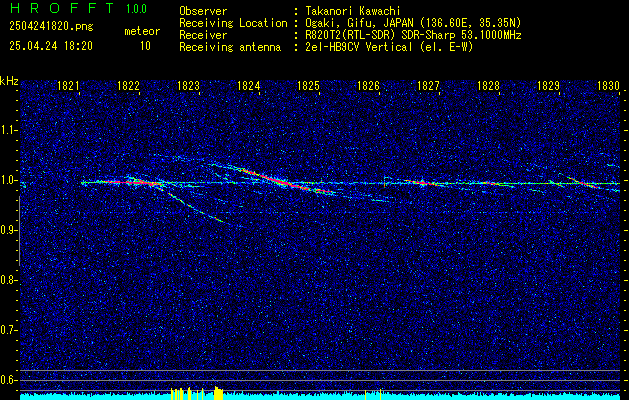Click time axis marker 1829
The image size is (629, 400).
[548, 85]
